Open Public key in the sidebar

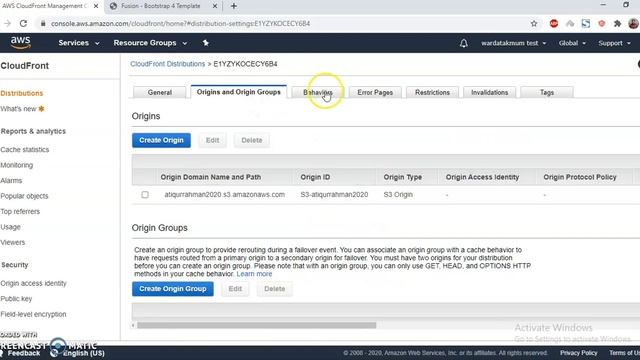16,299
